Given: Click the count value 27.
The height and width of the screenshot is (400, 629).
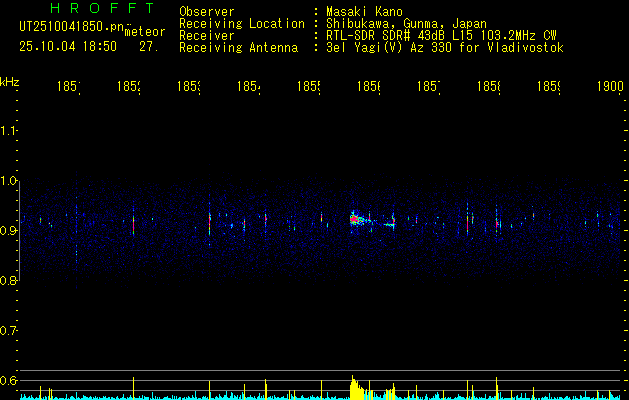Looking at the screenshot, I should point(149,47).
